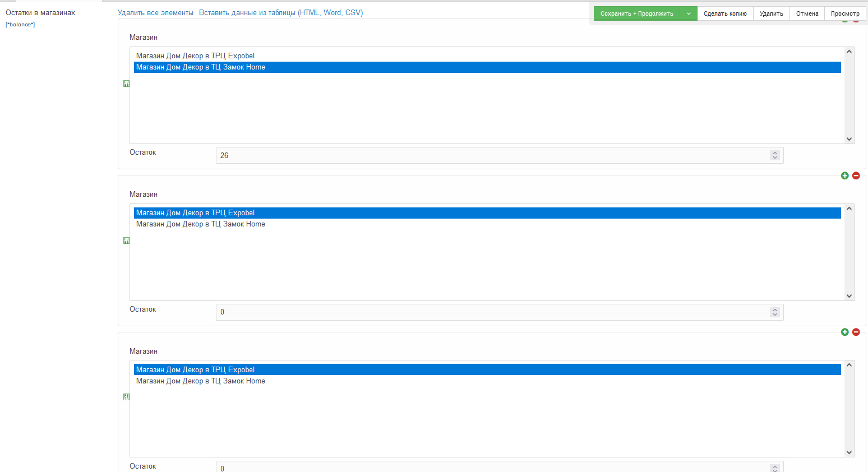Click green table icon beside first store list
868x472 pixels.
pyautogui.click(x=126, y=84)
